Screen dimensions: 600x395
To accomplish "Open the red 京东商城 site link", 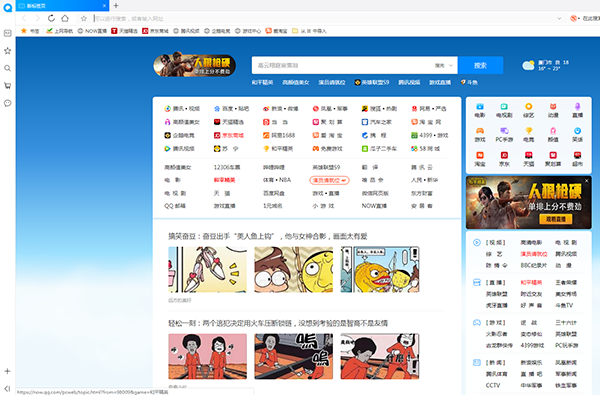I will (x=229, y=135).
